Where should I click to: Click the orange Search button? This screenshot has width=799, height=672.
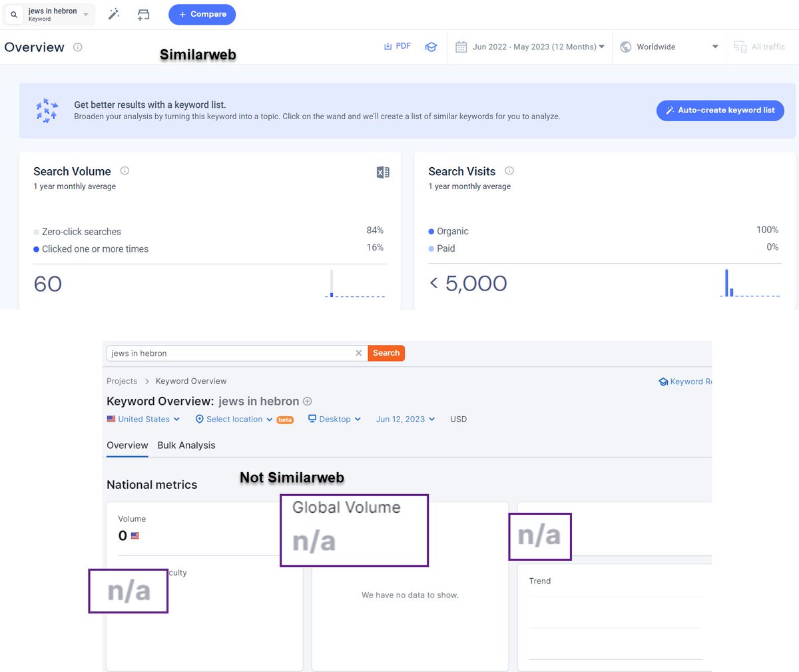tap(386, 353)
